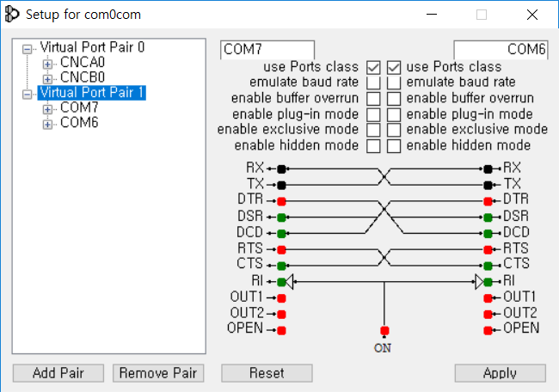This screenshot has width=559, height=392.
Task: Select COM7 port in tree
Action: tap(79, 107)
